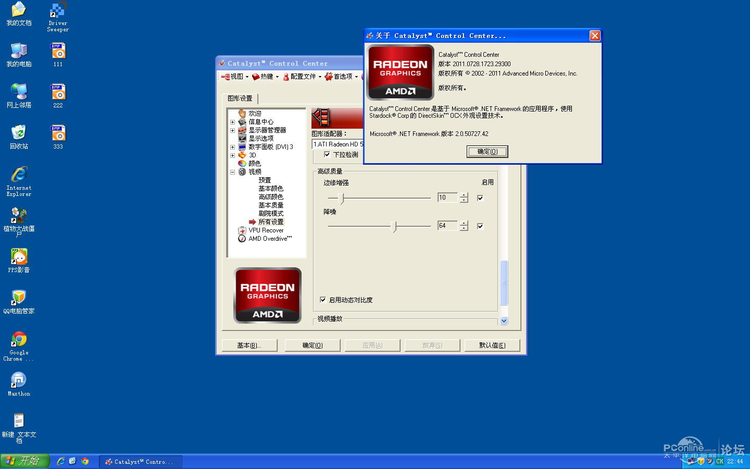The image size is (750, 469).
Task: Click the 边缘增强 value field showing 10
Action: (447, 197)
